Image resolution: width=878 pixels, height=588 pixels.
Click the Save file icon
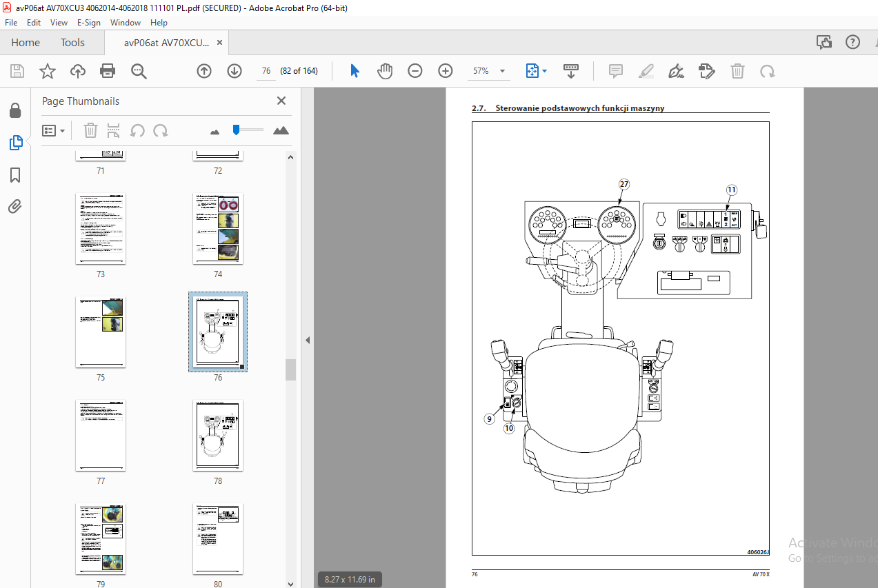click(17, 71)
